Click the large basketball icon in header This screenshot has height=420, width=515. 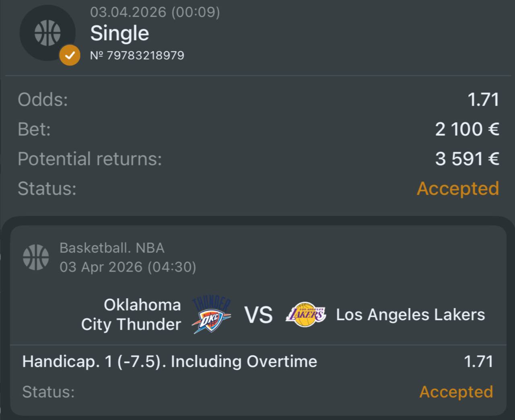[x=47, y=33]
